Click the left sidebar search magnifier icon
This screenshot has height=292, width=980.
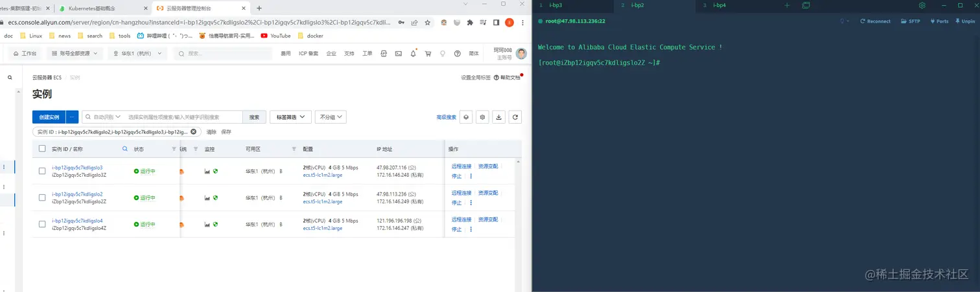click(10, 78)
